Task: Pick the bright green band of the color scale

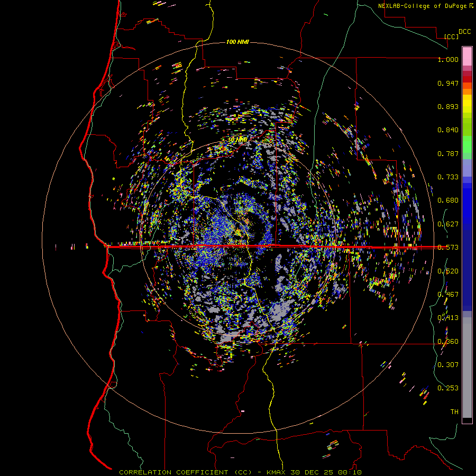Action: (467, 144)
